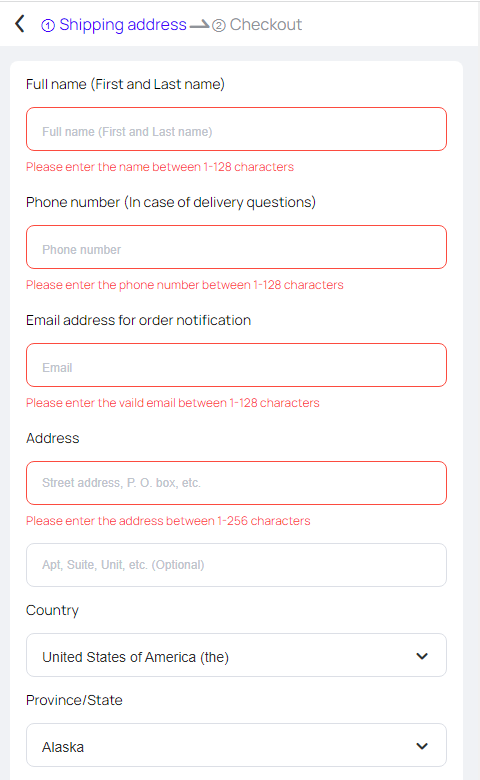Focus the Full name input field
Screen dimensions: 480x780
pyautogui.click(x=236, y=129)
